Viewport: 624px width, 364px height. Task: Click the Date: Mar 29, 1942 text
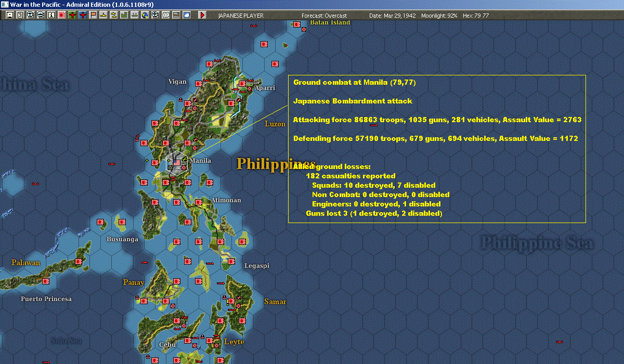[393, 16]
